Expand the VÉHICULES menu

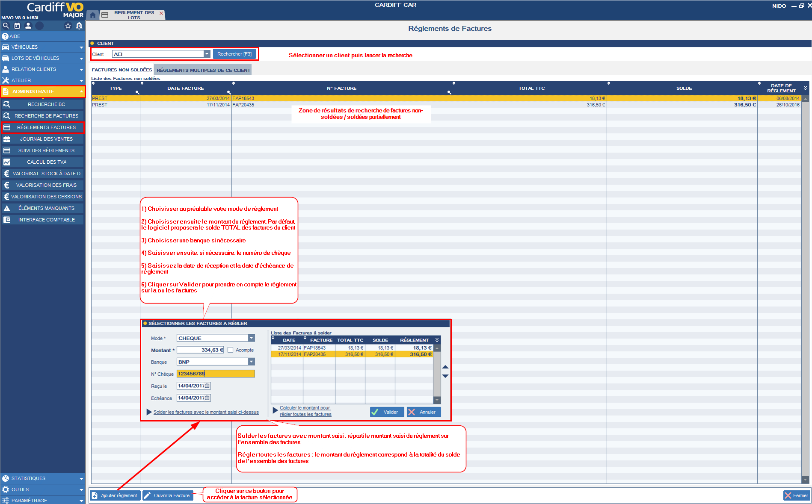click(43, 47)
